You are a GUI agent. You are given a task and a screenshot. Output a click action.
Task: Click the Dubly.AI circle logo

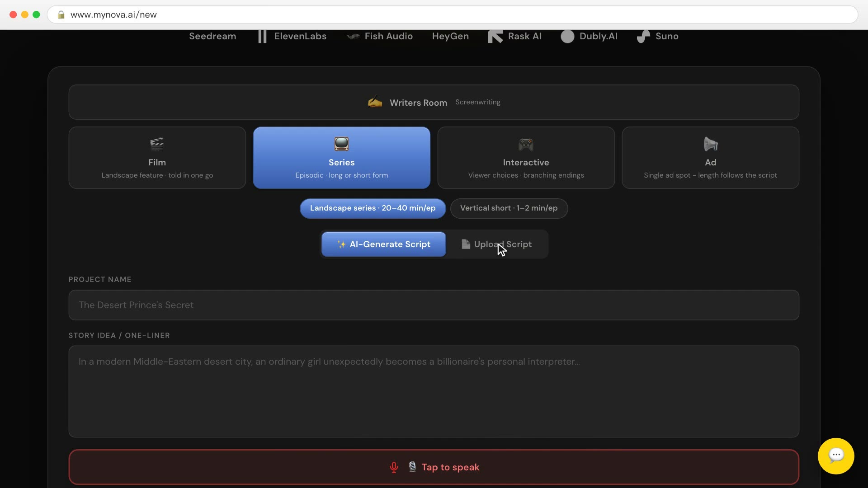pos(567,36)
